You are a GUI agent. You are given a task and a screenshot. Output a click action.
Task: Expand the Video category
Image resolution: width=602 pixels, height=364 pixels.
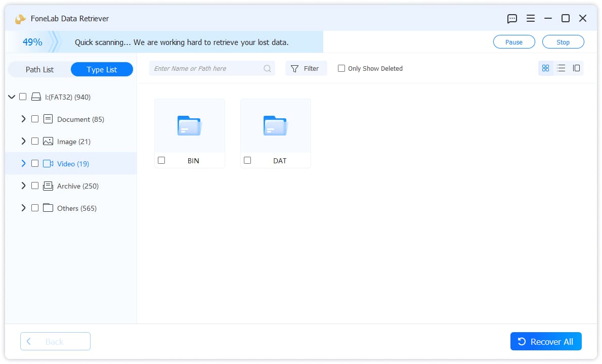(23, 163)
